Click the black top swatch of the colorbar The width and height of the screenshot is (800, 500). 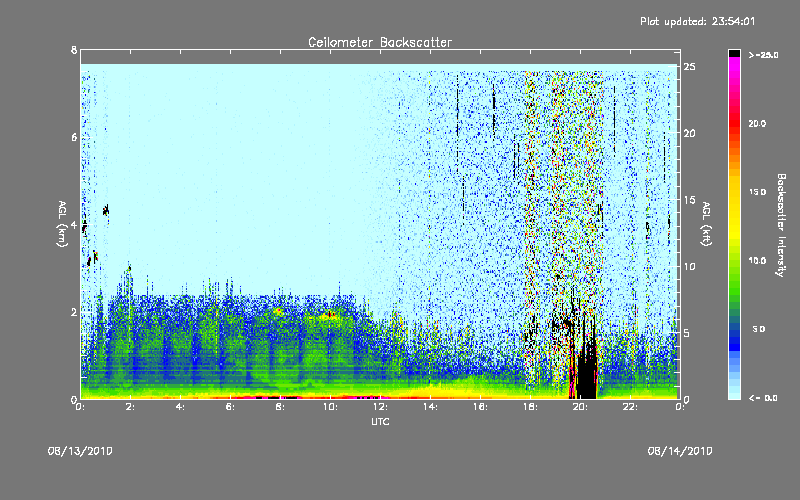[x=734, y=53]
